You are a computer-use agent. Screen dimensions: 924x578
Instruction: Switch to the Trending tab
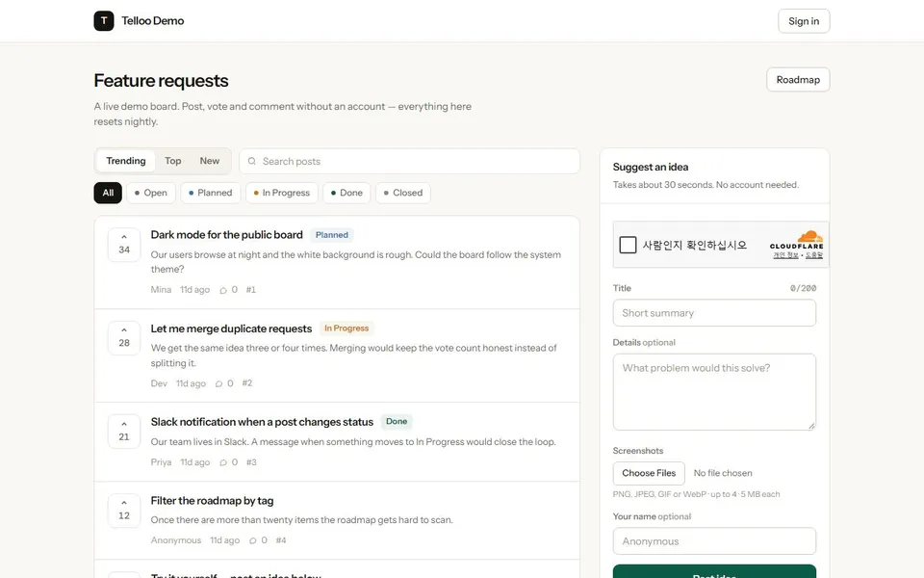coord(125,161)
